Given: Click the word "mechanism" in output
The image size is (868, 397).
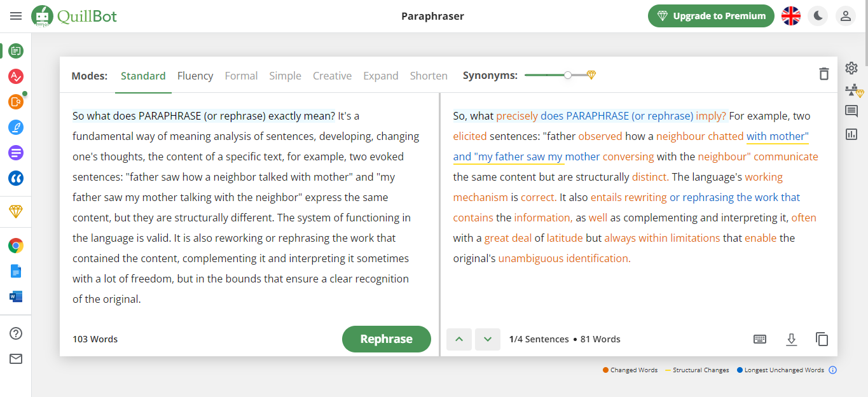Looking at the screenshot, I should [481, 197].
